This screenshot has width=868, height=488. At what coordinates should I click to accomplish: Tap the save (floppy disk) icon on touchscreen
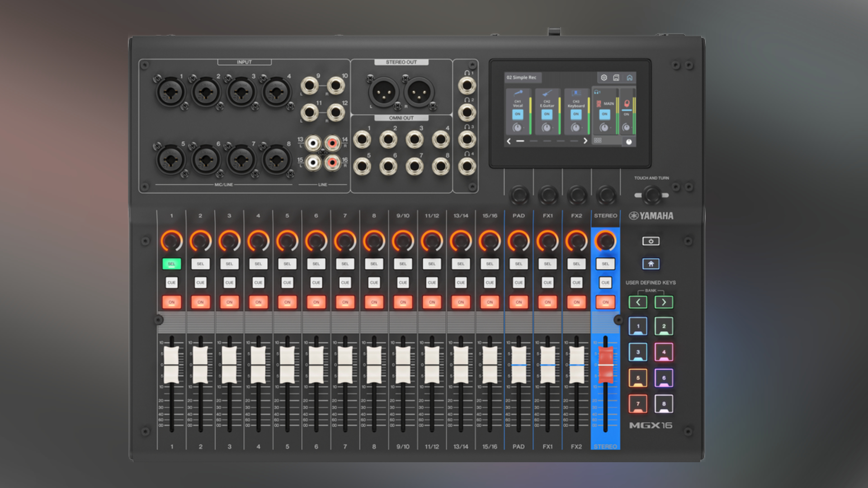click(x=616, y=78)
